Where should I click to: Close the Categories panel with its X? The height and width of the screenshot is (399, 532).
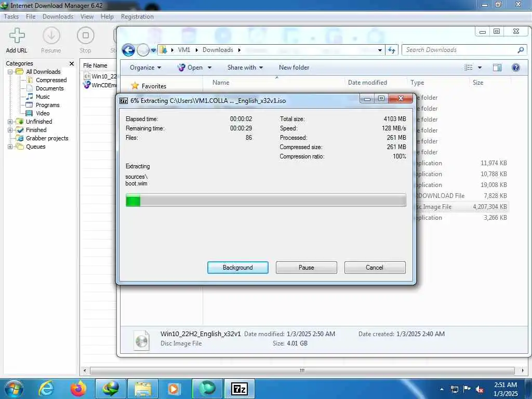click(72, 63)
